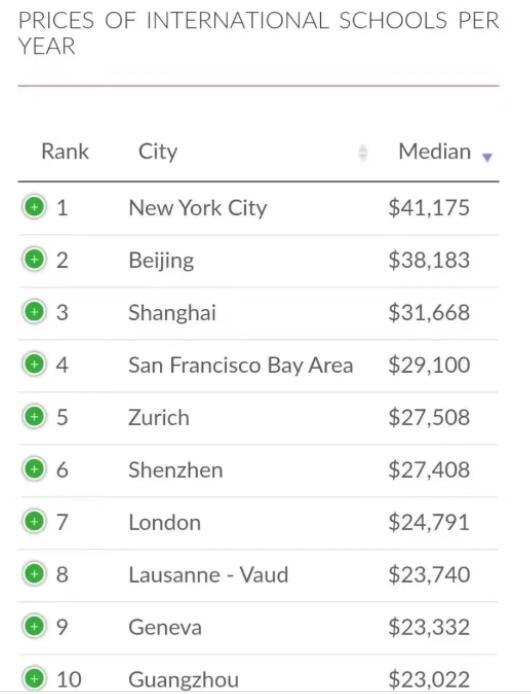This screenshot has height=694, width=531.
Task: Click the Zurich median value $27,508
Action: [429, 417]
